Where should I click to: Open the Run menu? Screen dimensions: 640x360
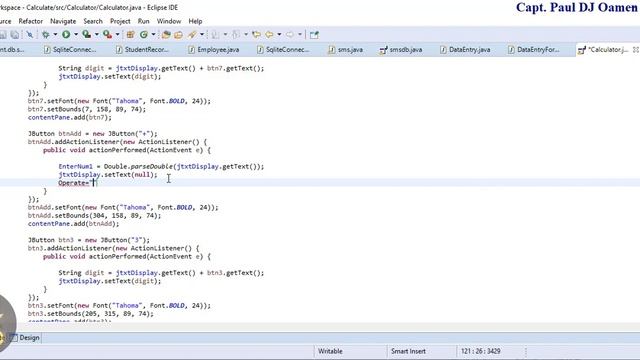tap(143, 21)
